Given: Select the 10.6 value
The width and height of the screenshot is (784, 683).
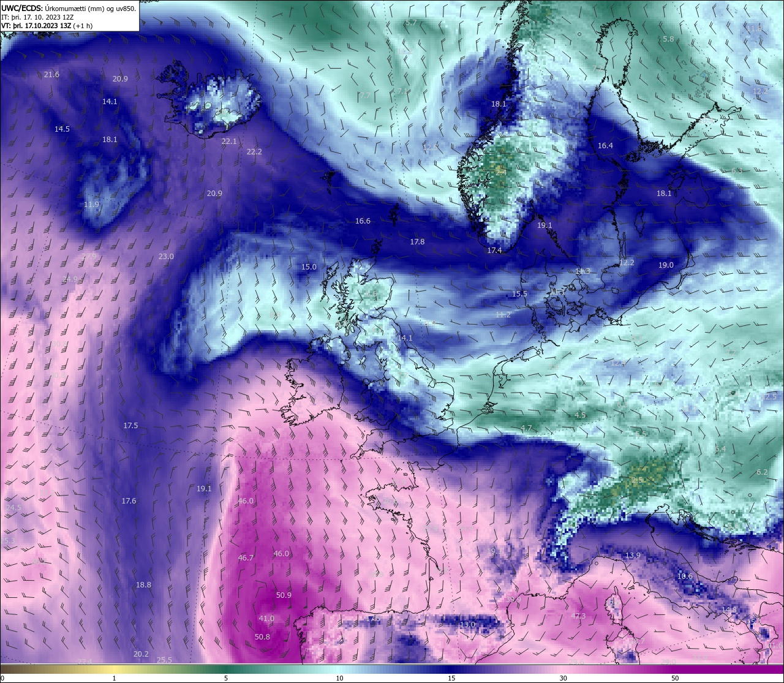Looking at the screenshot, I should click(x=685, y=576).
